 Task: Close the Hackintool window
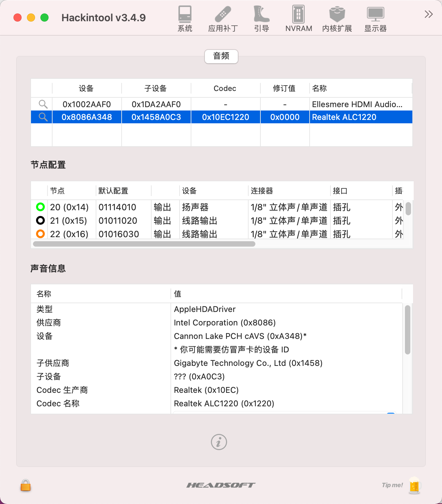(18, 18)
